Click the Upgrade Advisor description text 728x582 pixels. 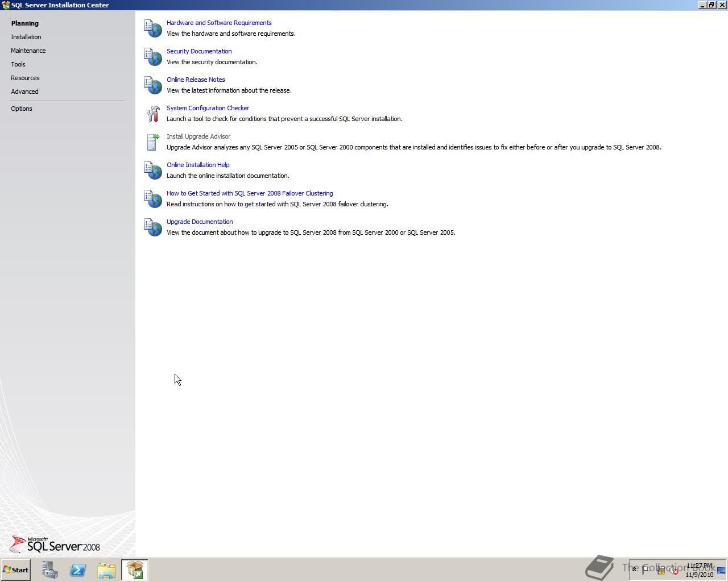coord(414,147)
